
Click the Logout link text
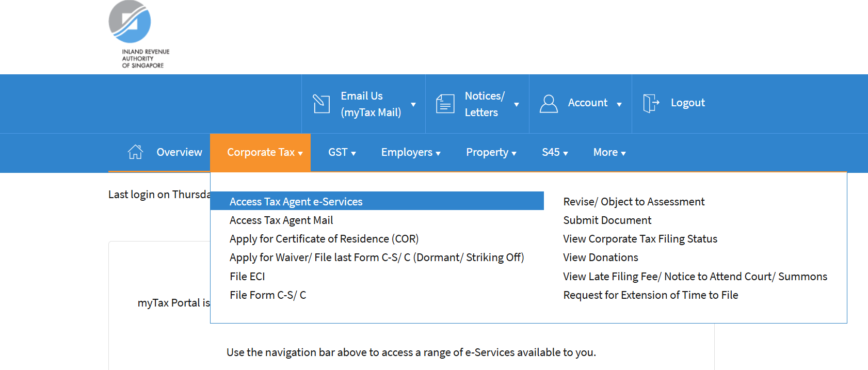click(x=688, y=103)
